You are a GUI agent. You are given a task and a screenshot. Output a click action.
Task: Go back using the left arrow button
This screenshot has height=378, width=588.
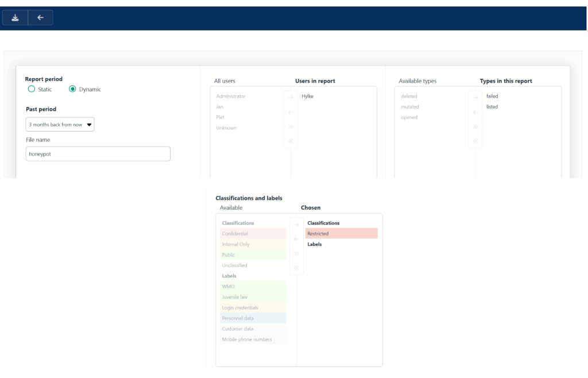coord(41,18)
